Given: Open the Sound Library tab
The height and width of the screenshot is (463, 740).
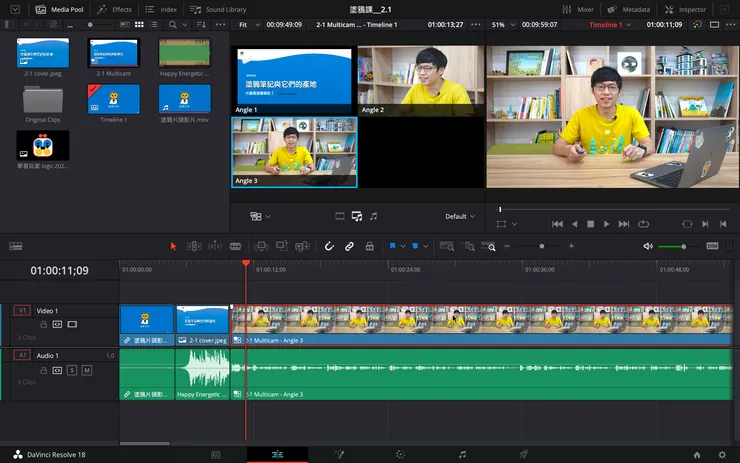Looking at the screenshot, I should click(x=218, y=9).
